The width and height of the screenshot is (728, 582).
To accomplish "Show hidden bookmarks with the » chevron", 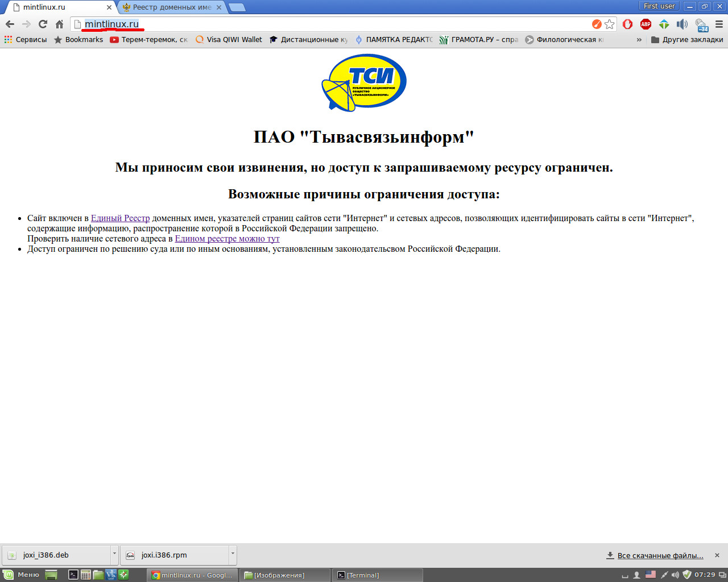I will point(639,40).
